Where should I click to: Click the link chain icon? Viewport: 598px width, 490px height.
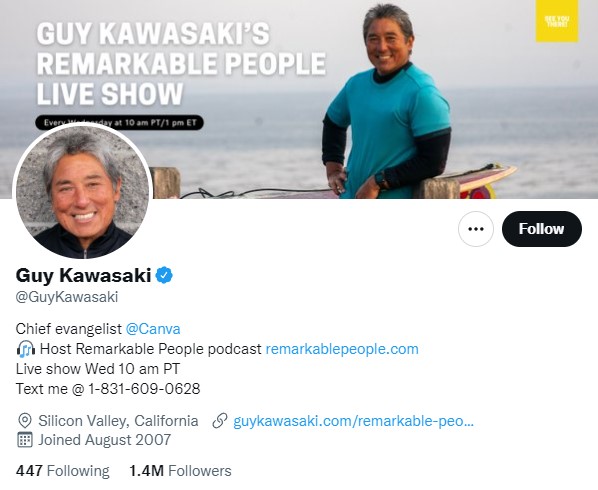coord(220,421)
